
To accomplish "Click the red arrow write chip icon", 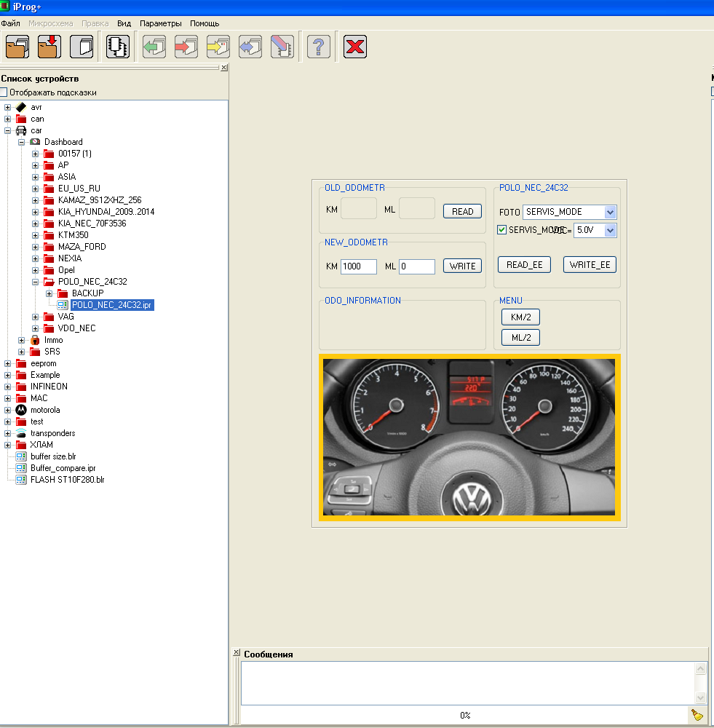I will coord(186,47).
